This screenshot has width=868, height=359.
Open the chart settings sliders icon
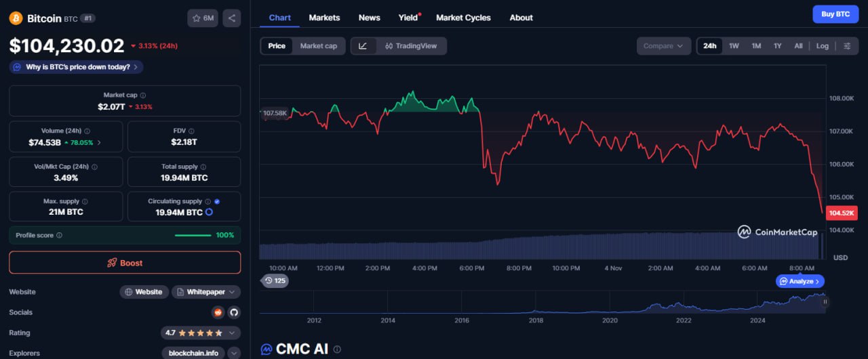[x=847, y=46]
